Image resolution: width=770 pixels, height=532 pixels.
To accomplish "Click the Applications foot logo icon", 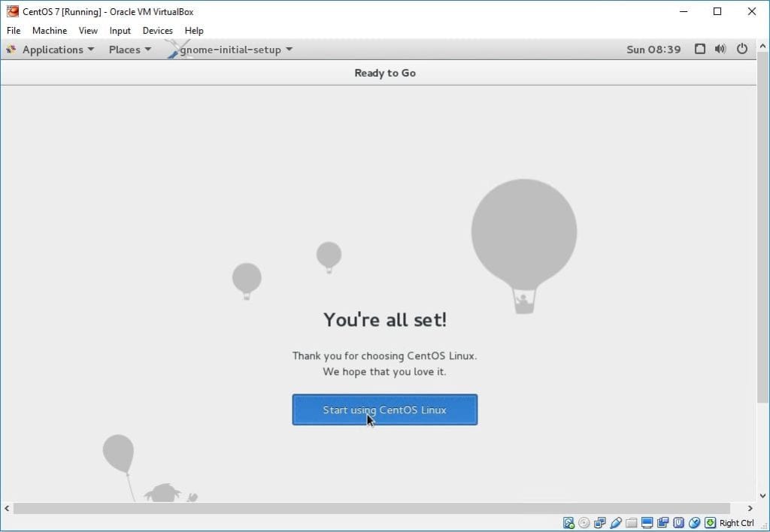I will [11, 49].
